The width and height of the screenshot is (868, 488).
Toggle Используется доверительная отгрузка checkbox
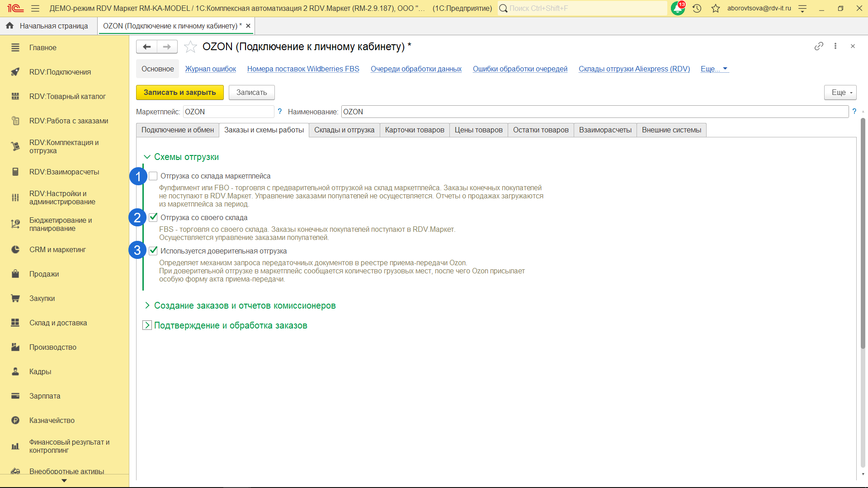coord(153,251)
